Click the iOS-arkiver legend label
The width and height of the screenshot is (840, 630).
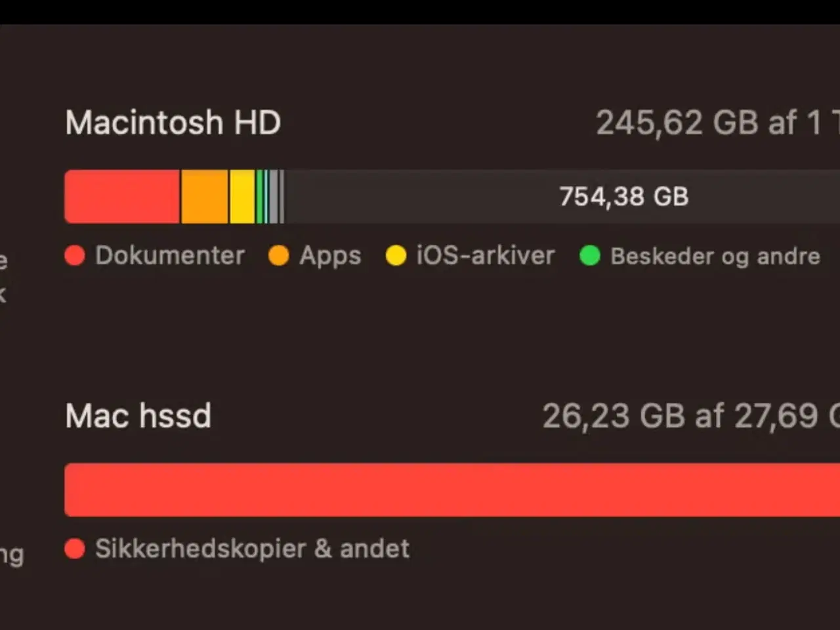pyautogui.click(x=486, y=256)
